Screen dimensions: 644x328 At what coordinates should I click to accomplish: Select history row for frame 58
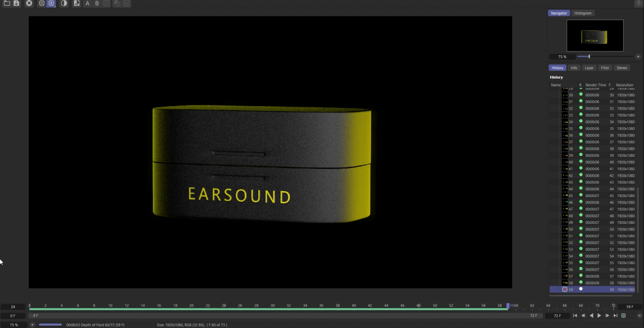593,283
